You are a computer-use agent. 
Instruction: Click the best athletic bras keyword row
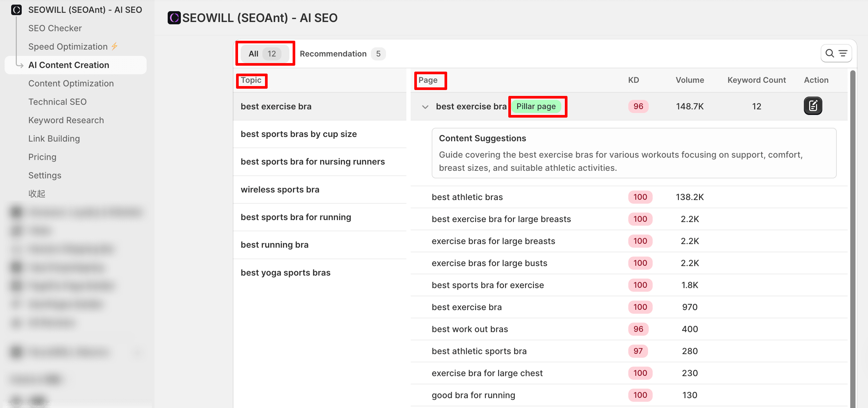pyautogui.click(x=467, y=197)
